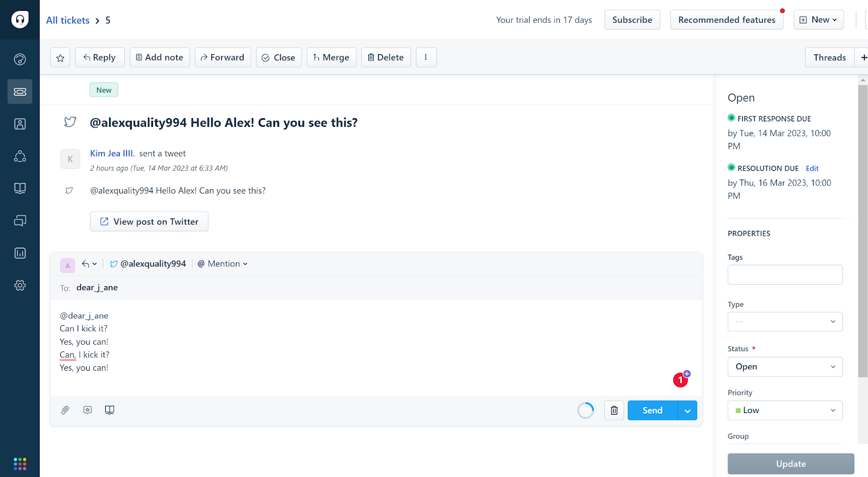Open canned responses icon in editor
This screenshot has height=477, width=868.
coord(87,410)
